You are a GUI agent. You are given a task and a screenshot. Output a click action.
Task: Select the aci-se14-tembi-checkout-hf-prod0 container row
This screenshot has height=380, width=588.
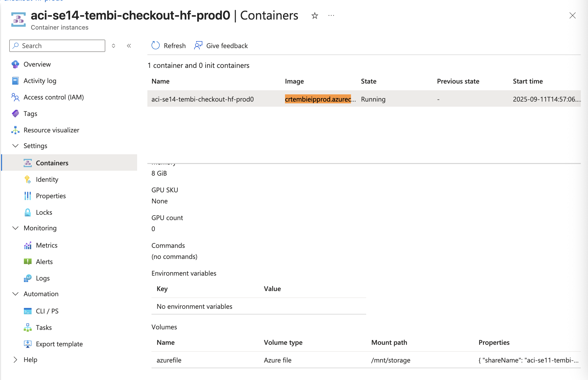(202, 99)
